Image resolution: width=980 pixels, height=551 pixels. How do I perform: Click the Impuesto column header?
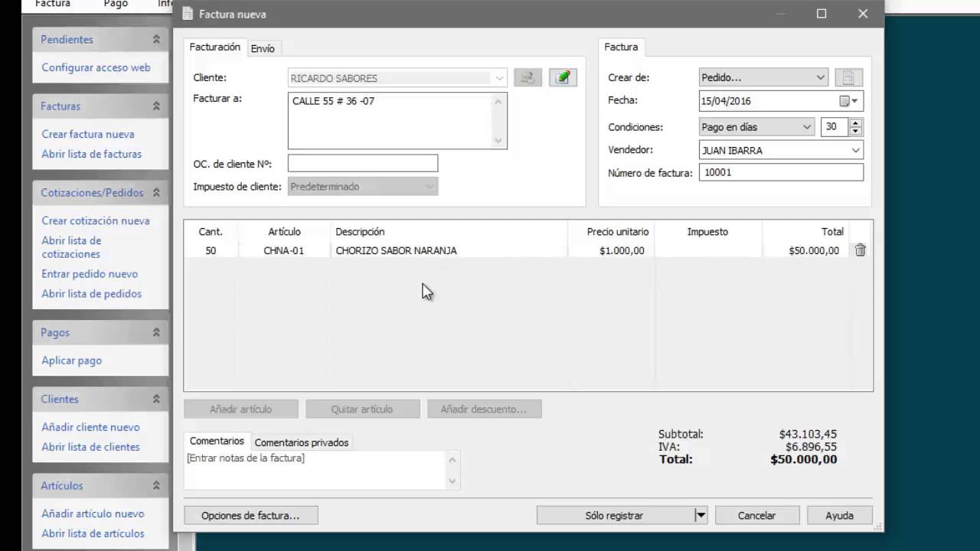coord(708,231)
